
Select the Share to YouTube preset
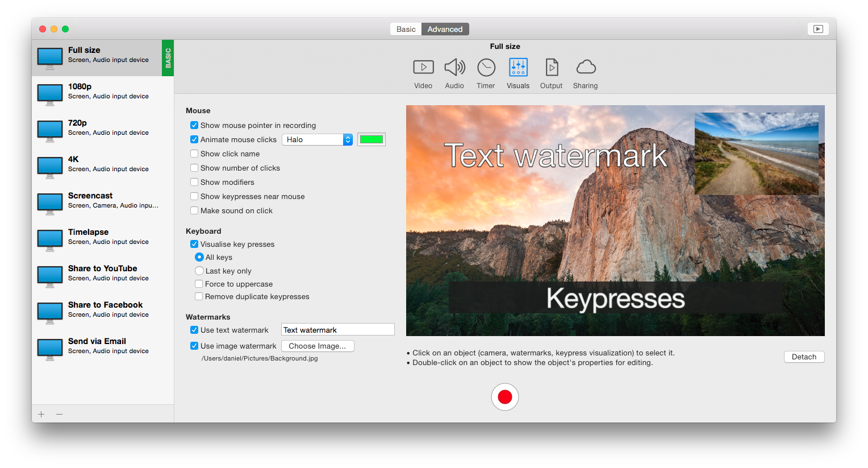[103, 273]
